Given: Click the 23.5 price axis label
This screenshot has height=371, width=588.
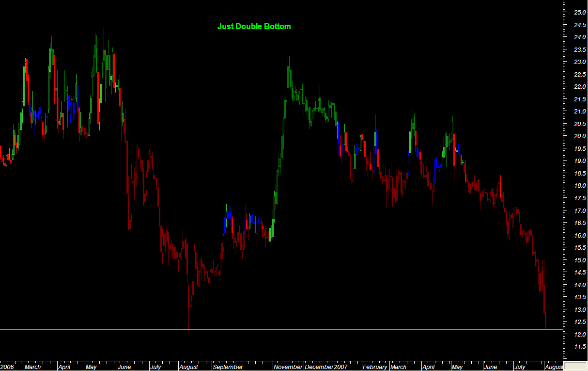Looking at the screenshot, I should (580, 49).
